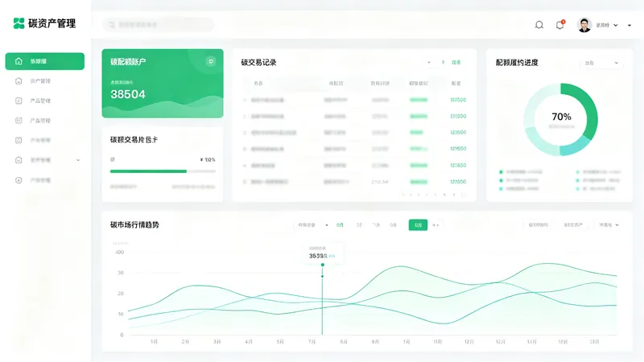Open the rightmost dropdown in the trend chart header
Image resolution: width=644 pixels, height=362 pixels.
(x=609, y=225)
